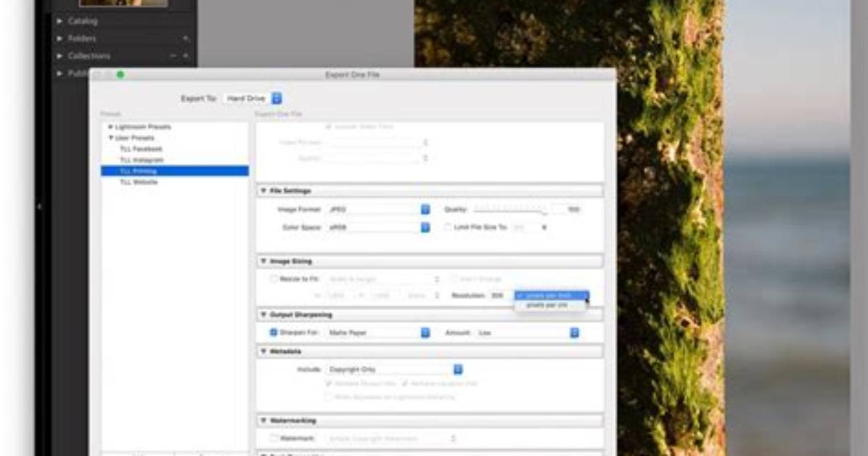
Task: Collapse the Watermarking section
Action: click(x=263, y=420)
